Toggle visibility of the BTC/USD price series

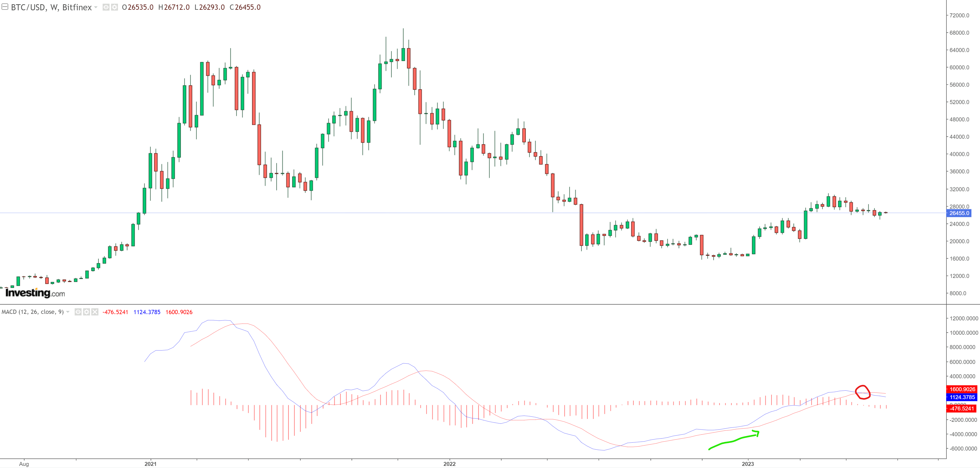pyautogui.click(x=106, y=7)
